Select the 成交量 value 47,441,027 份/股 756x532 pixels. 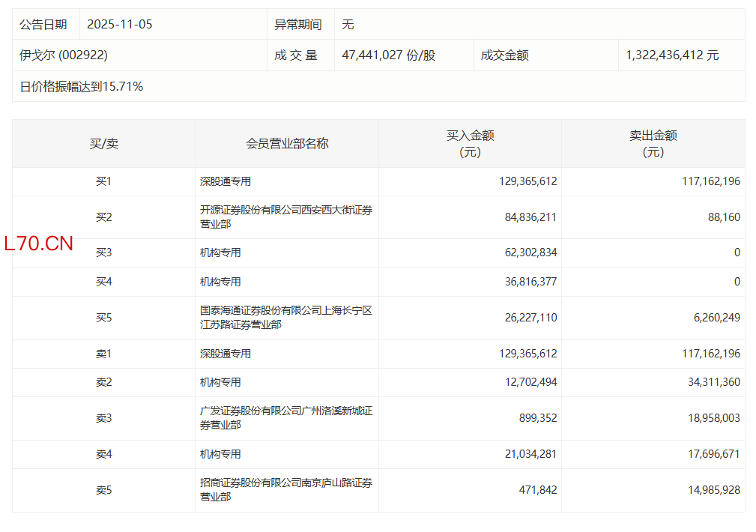click(388, 55)
